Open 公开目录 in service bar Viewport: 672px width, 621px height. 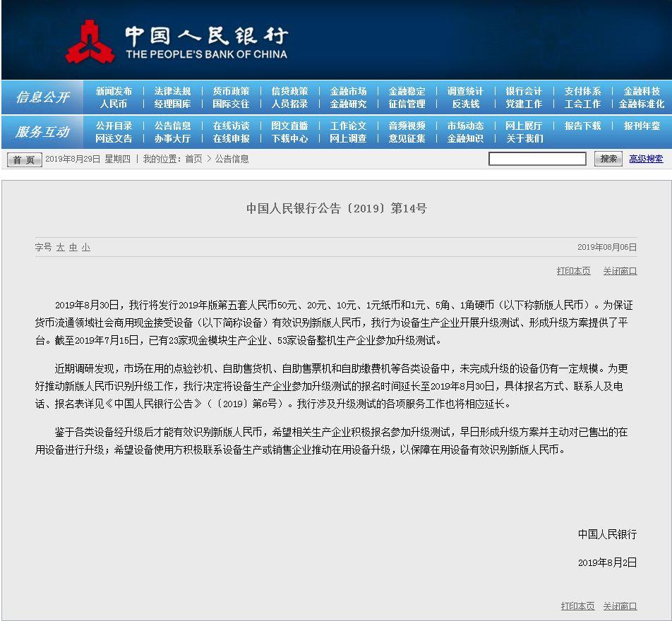(x=114, y=126)
